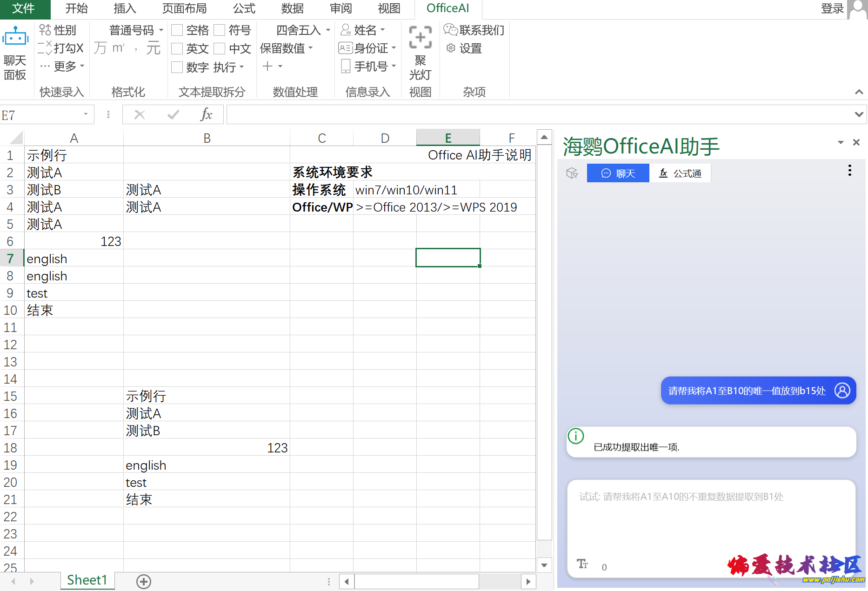Open the 普通号码 format dropdown
This screenshot has width=868, height=591.
161,30
